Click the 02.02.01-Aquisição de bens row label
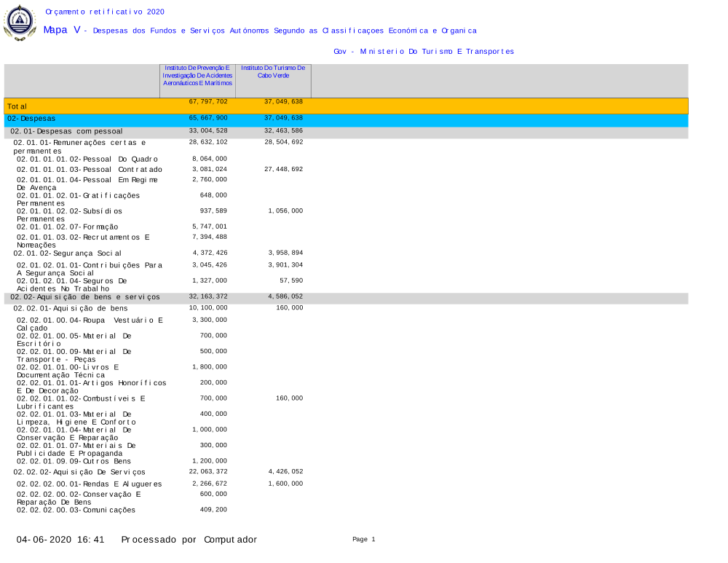 tap(70, 308)
